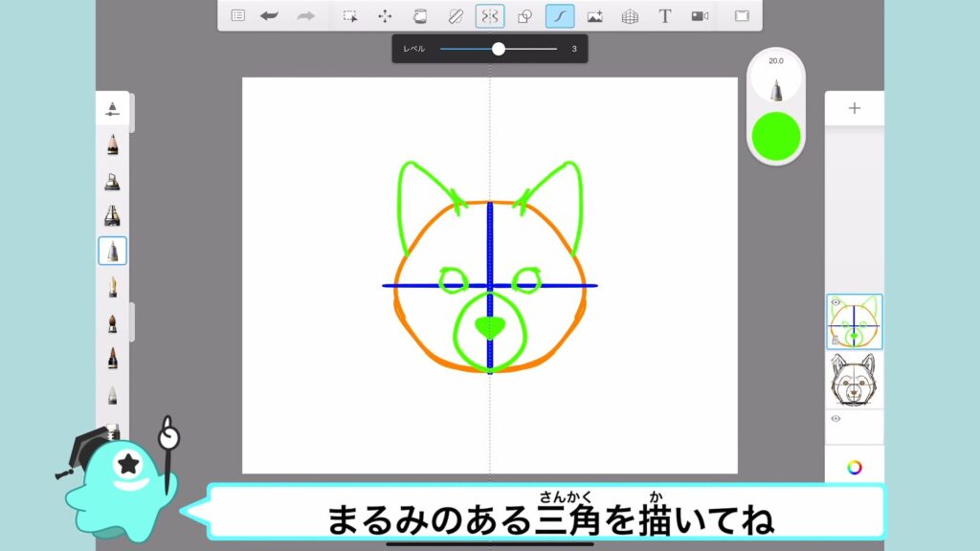Open the brush library at top of palette

(113, 108)
